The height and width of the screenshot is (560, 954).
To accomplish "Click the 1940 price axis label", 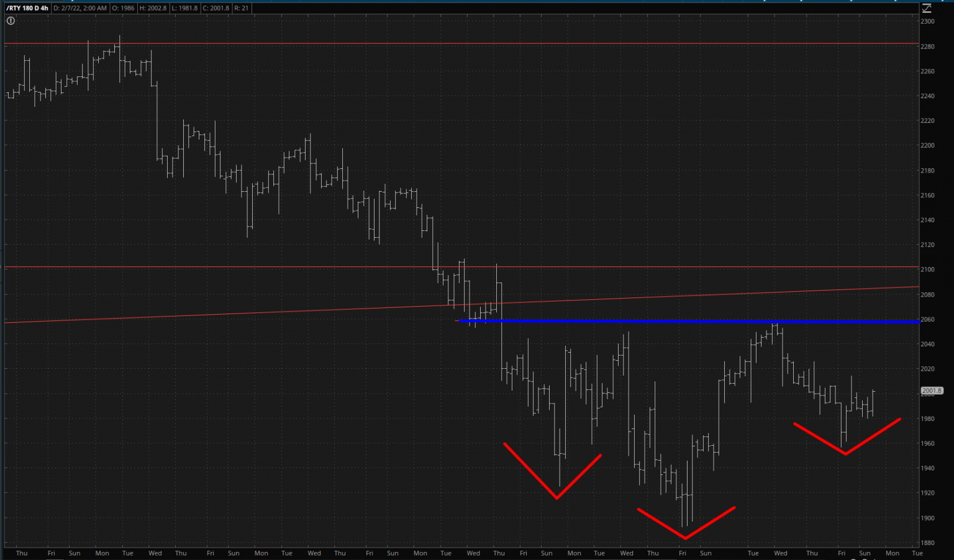I will [927, 468].
